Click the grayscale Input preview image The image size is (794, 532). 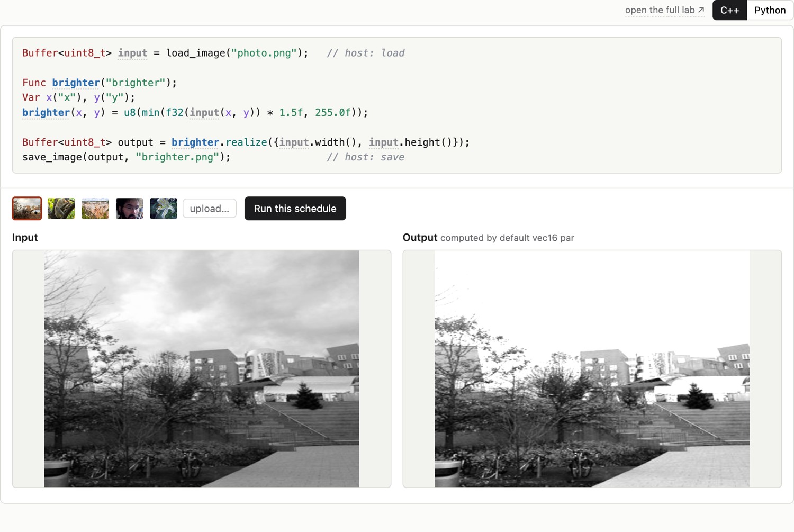(202, 369)
